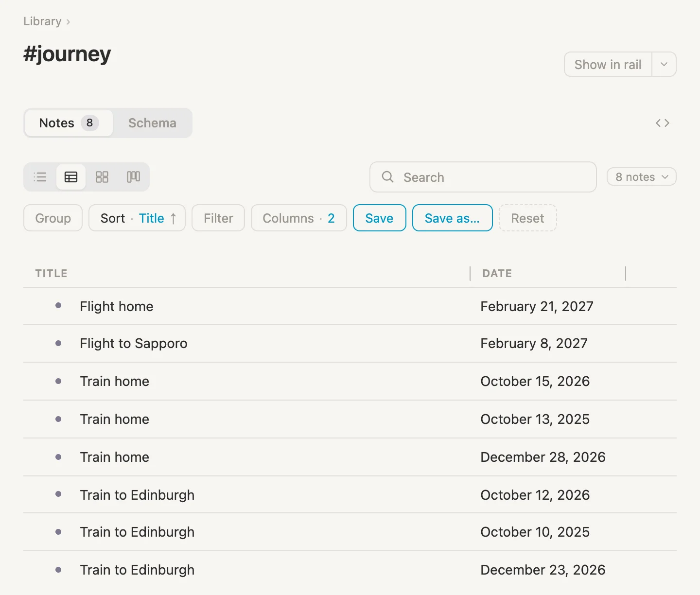
Task: Reset the view settings
Action: (528, 218)
